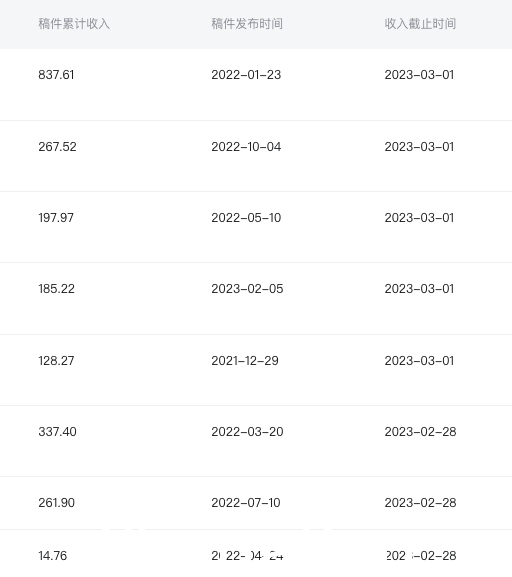Viewport: 512px width, 577px height.
Task: Select the 128.27 income cell
Action: click(56, 361)
